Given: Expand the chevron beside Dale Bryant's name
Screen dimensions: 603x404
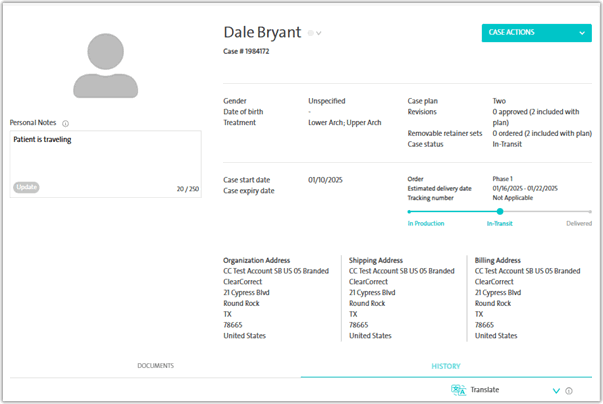Looking at the screenshot, I should point(319,34).
